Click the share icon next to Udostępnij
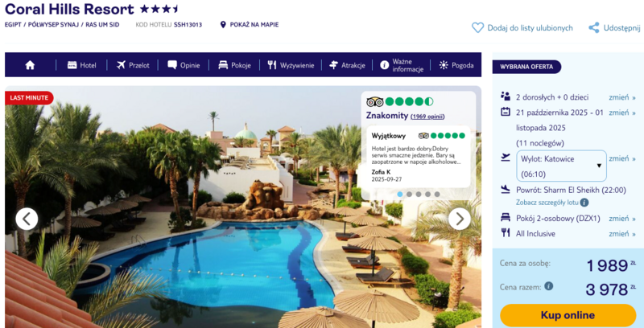The height and width of the screenshot is (328, 644). [593, 28]
